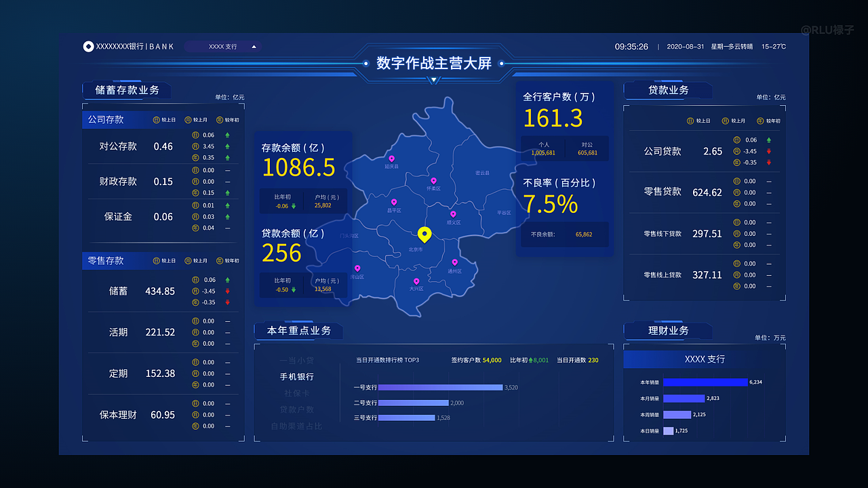Click the triangle arrow under 数字作战主营大屏 title

point(434,80)
